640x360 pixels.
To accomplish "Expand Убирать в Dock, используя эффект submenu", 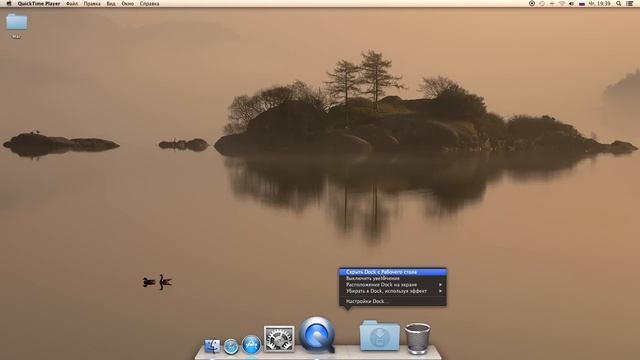I will [393, 291].
